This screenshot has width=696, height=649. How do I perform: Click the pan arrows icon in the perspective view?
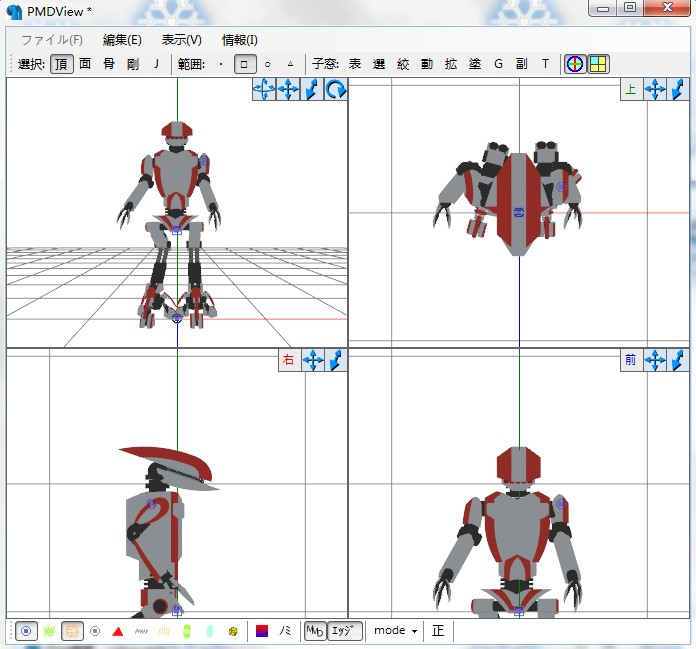point(288,89)
